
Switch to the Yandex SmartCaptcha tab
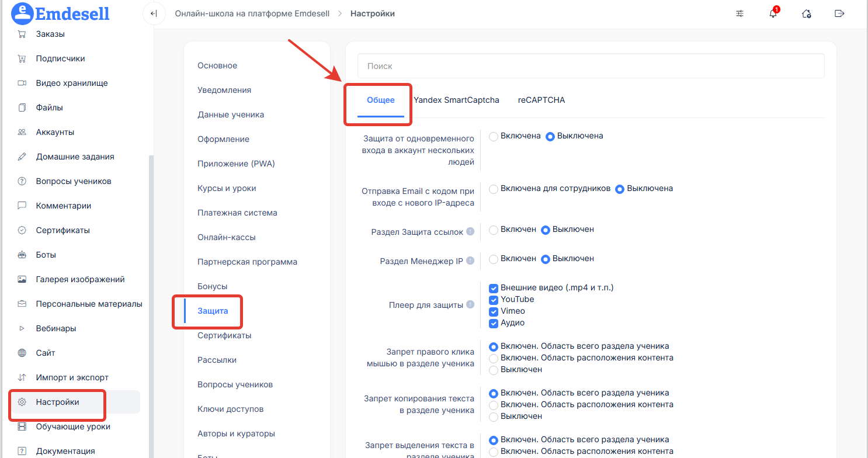point(456,100)
